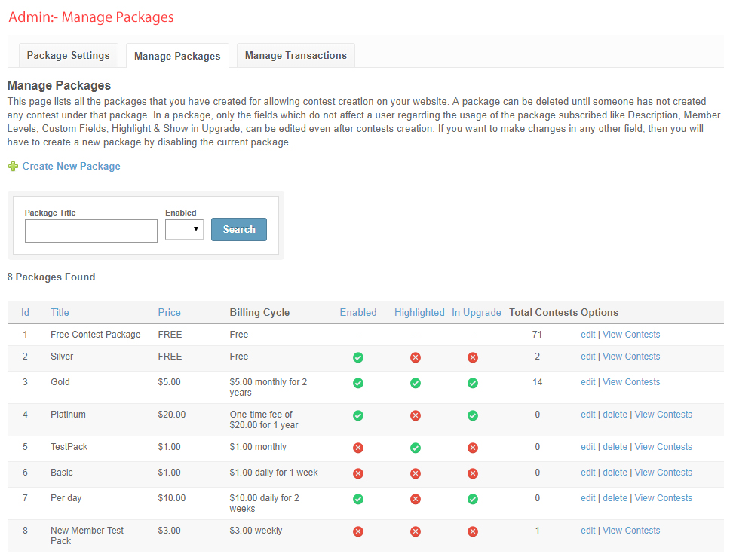Focus the Package Title input field

coord(91,231)
